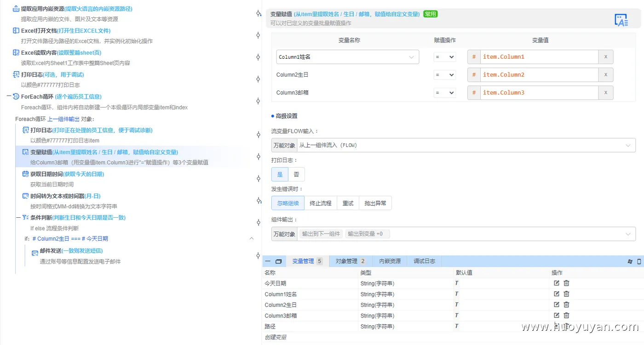Image resolution: width=644 pixels, height=345 pixels.
Task: Open the 调试日志 tab
Action: click(x=424, y=261)
